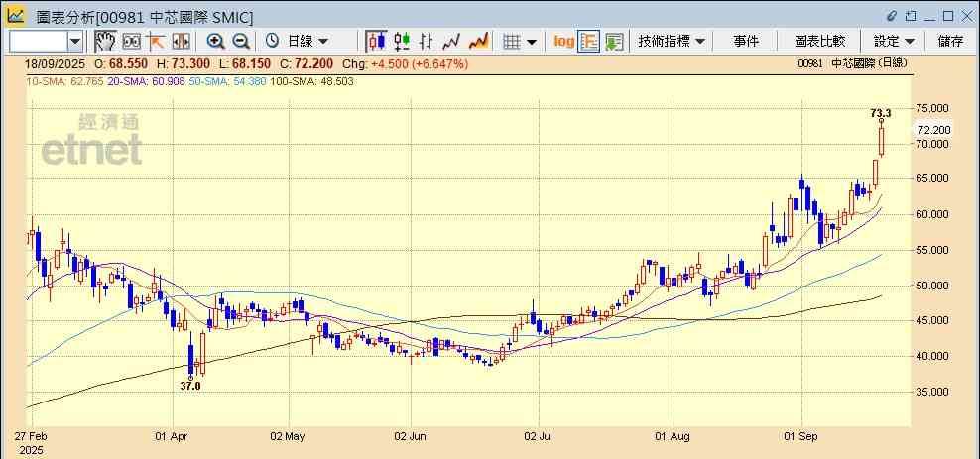The image size is (980, 459).
Task: Click the 00981 中芯國際 (日線) chart label
Action: pyautogui.click(x=852, y=63)
